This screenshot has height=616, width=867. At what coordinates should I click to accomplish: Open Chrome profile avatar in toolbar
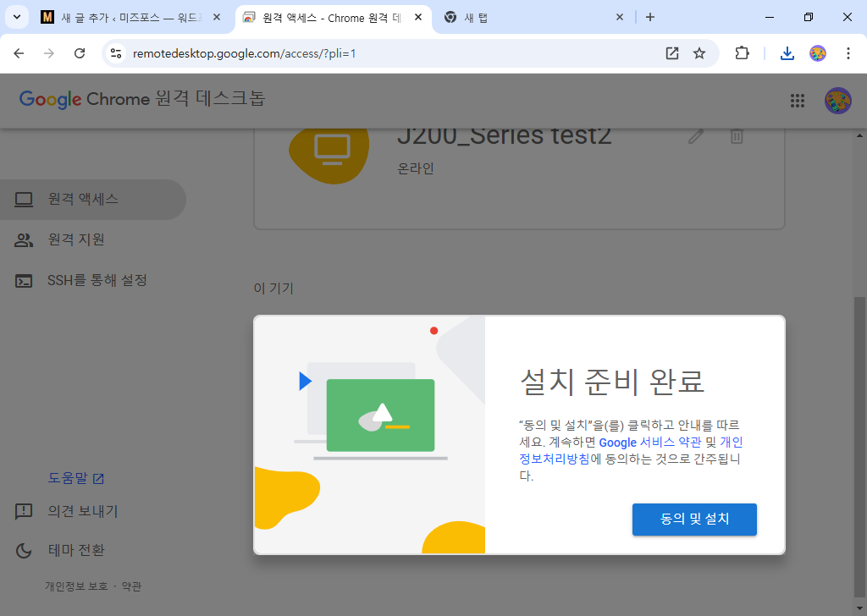(817, 53)
